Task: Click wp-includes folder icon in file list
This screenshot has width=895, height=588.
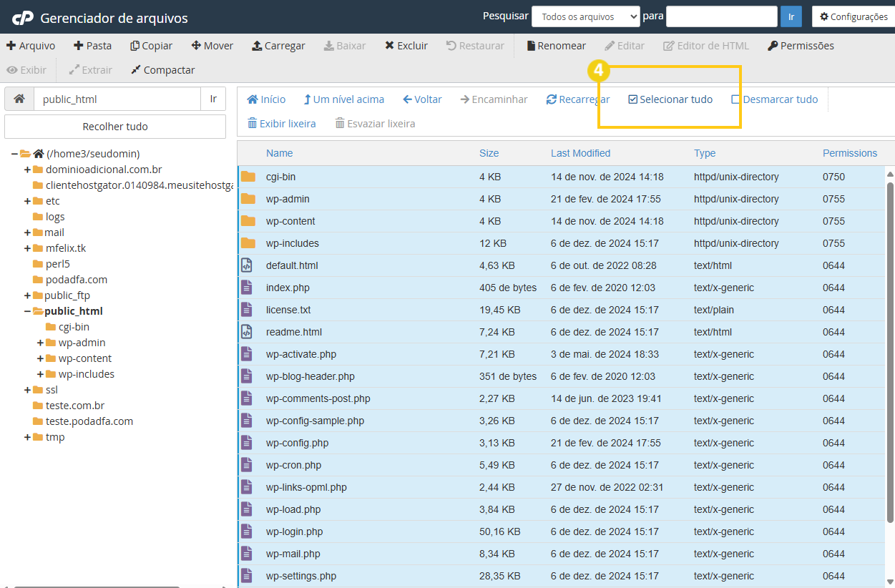Action: pos(248,243)
